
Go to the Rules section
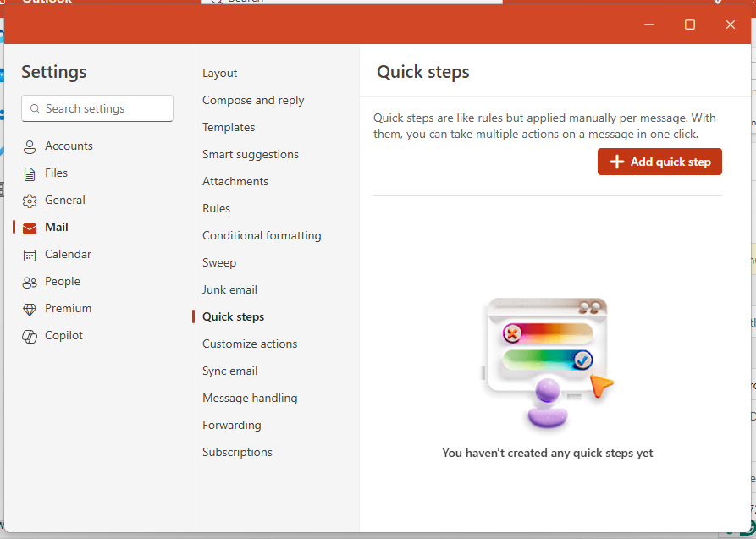point(216,208)
